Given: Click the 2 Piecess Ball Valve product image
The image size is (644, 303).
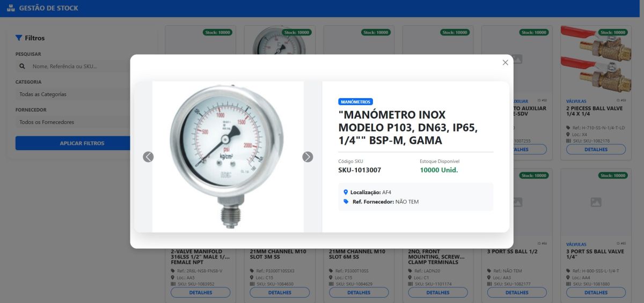Looking at the screenshot, I should (596, 60).
